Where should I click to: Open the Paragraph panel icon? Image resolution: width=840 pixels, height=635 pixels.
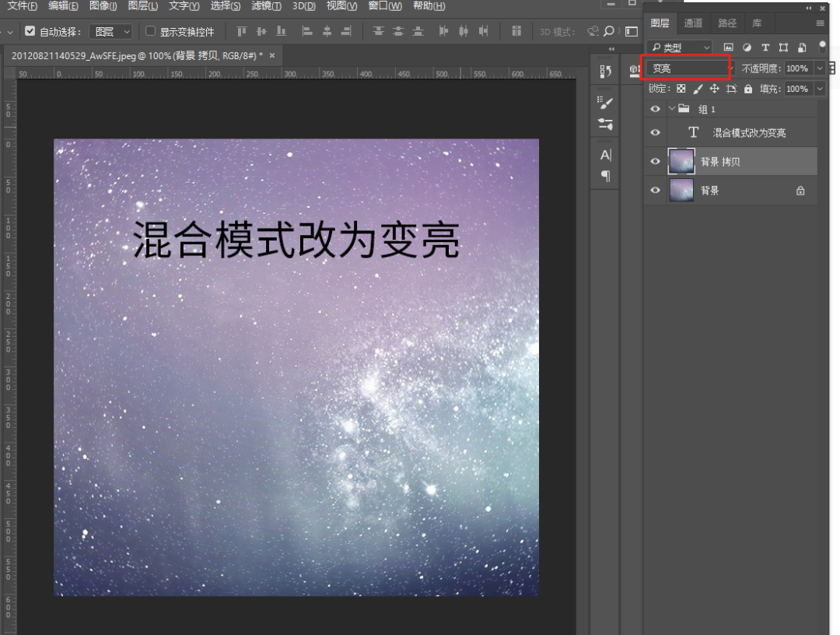click(x=606, y=176)
